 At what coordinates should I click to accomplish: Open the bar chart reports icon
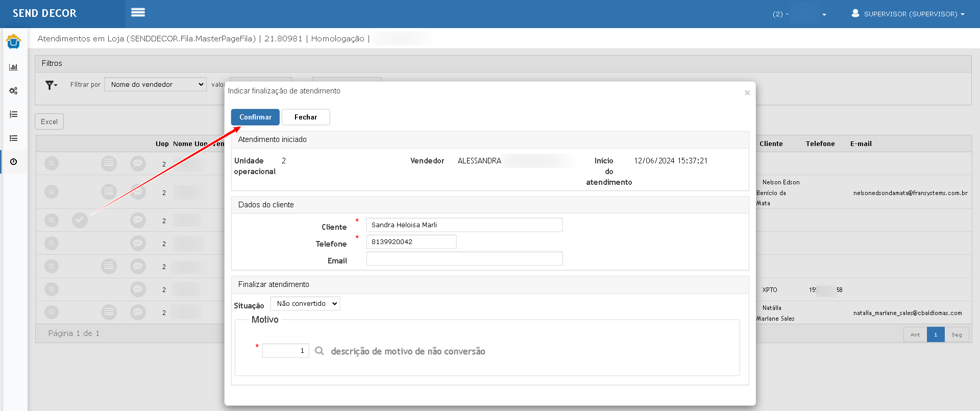13,67
